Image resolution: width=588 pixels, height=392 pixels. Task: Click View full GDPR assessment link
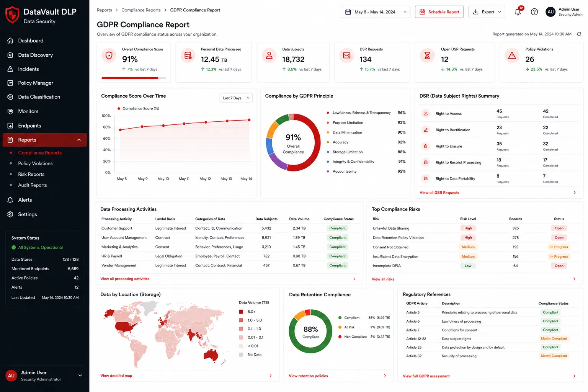[426, 376]
